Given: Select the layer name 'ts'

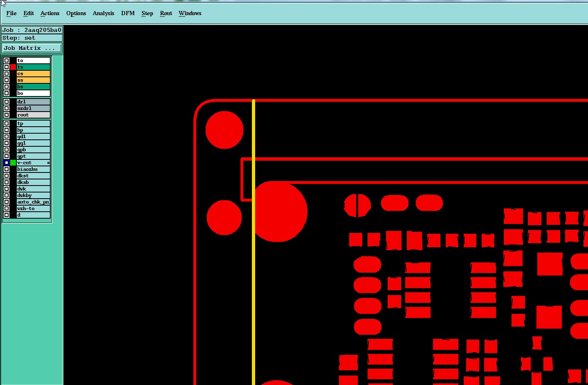Looking at the screenshot, I should point(34,67).
